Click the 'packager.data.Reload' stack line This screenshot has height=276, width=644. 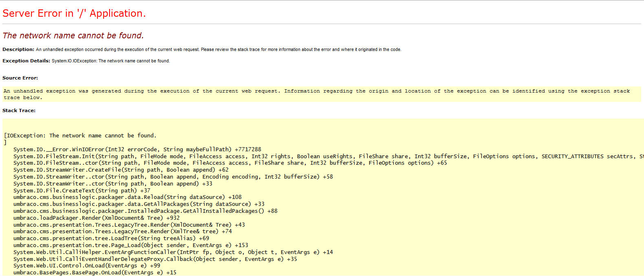(x=127, y=197)
